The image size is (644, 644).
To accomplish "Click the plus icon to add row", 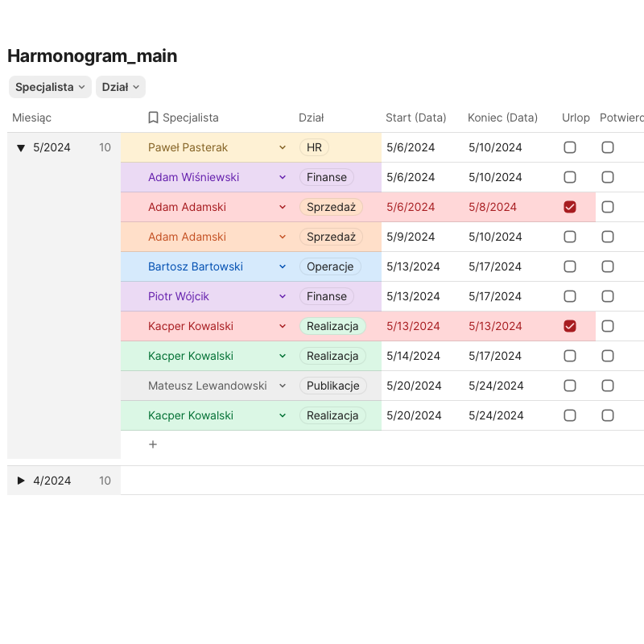I will 153,444.
